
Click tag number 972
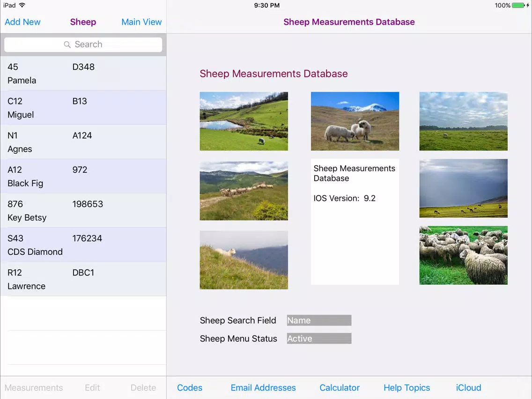tap(80, 170)
